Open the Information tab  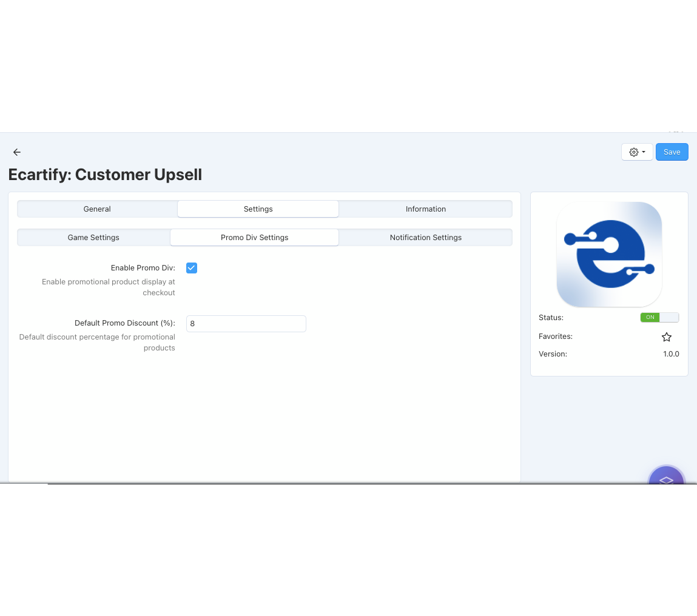[425, 209]
